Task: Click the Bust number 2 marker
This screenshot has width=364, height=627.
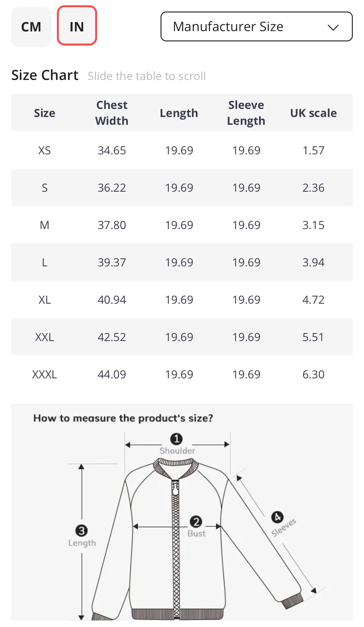Action: (x=196, y=522)
